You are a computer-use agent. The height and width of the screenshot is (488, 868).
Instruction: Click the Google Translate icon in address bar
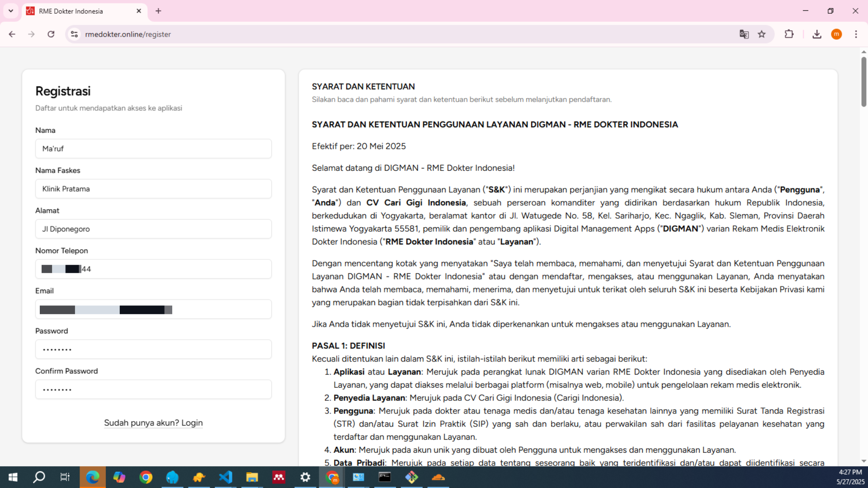(744, 34)
